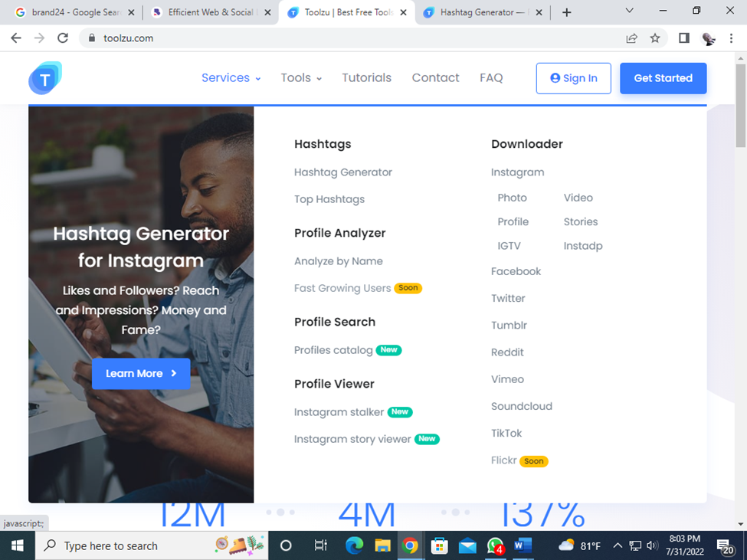Go back with the browser back arrow
This screenshot has height=560, width=747.
click(16, 38)
